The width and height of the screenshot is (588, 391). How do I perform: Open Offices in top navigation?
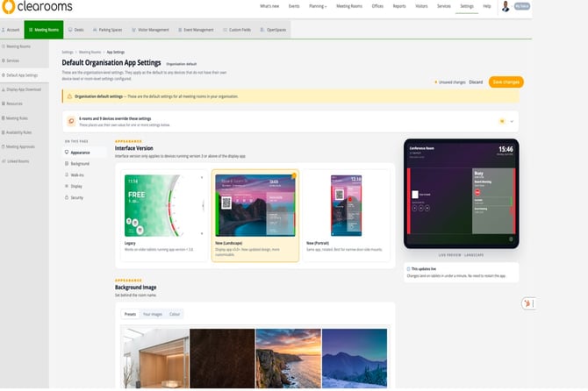click(x=377, y=6)
